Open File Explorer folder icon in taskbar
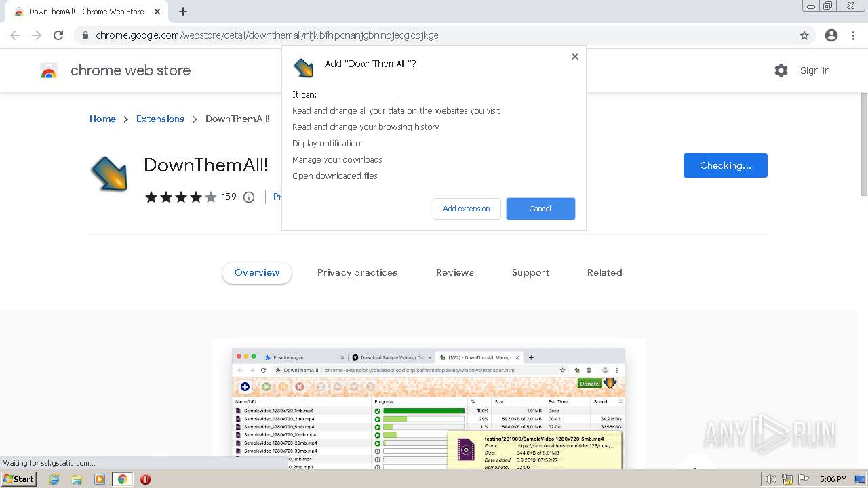Viewport: 868px width, 488px height. pyautogui.click(x=77, y=479)
